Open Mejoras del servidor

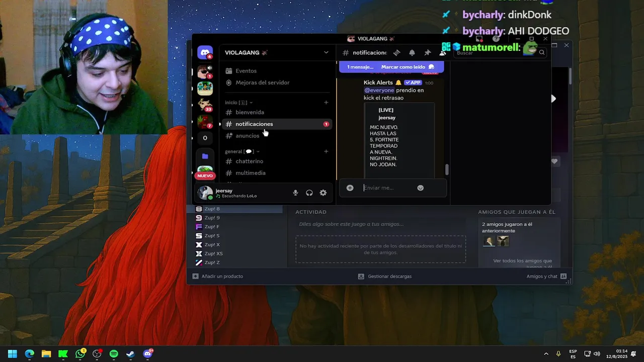point(276,82)
